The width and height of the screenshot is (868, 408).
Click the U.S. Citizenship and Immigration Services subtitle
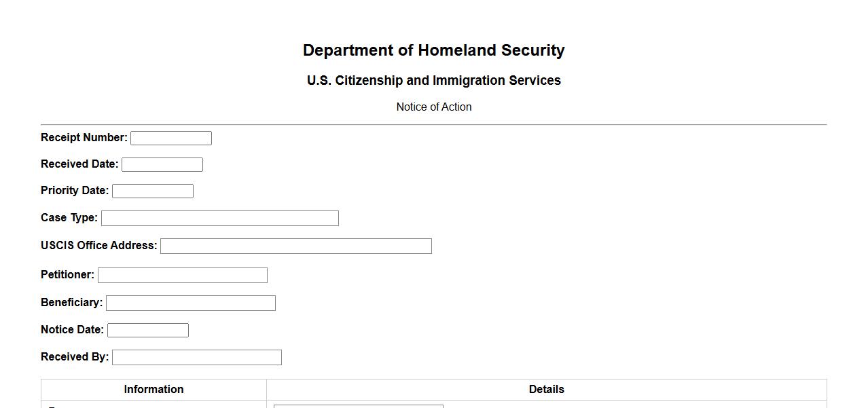click(433, 81)
